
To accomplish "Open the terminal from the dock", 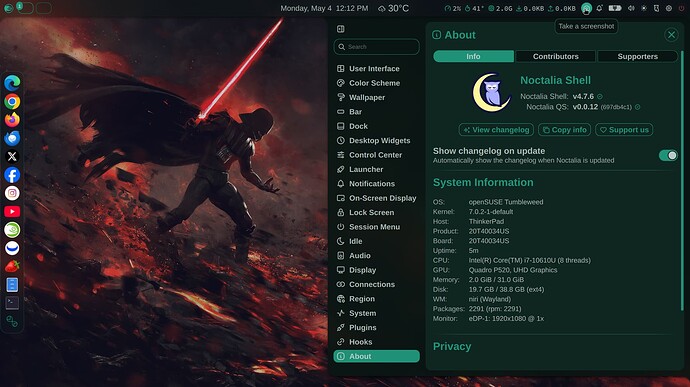I will coord(12,303).
